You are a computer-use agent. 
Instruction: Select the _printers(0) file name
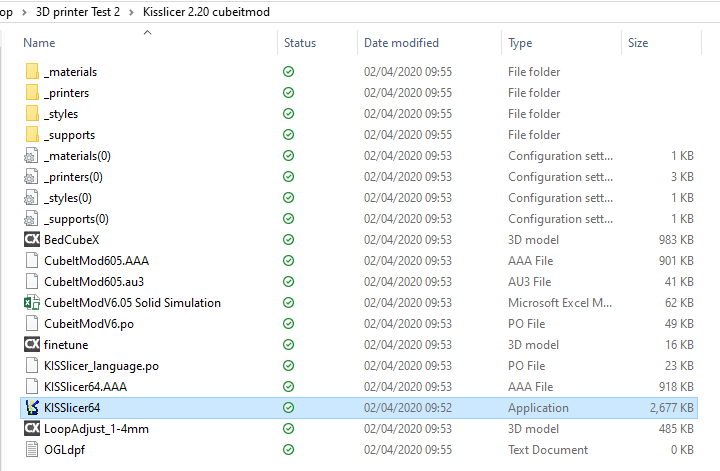click(x=73, y=177)
